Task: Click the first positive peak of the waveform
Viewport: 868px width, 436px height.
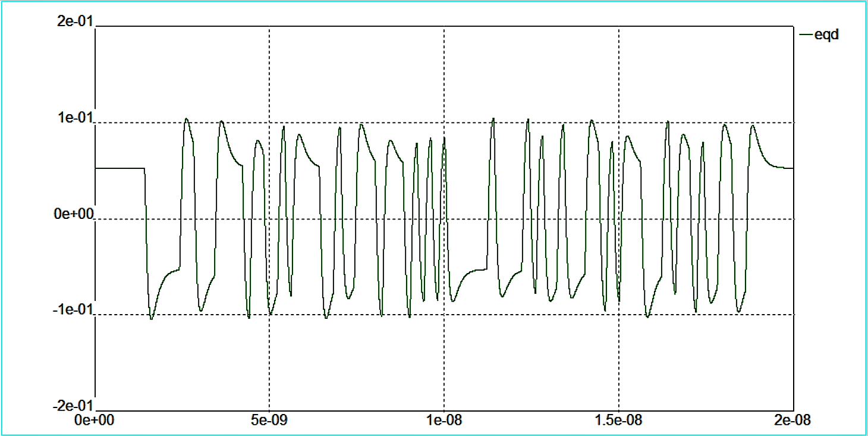Action: click(186, 119)
